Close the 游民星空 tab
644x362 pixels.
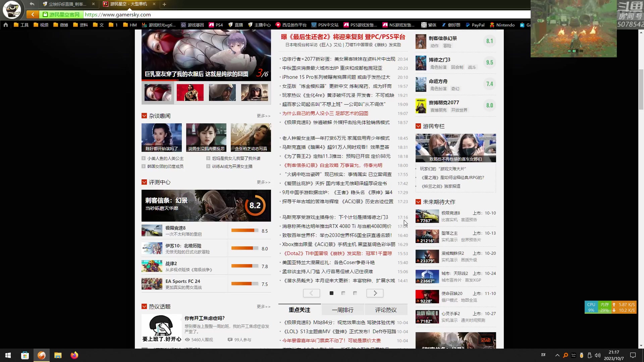click(154, 4)
